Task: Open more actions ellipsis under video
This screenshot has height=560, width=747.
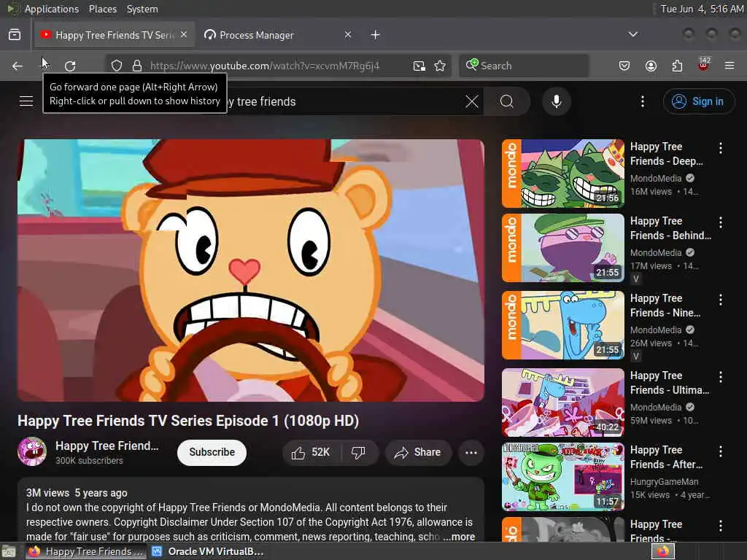Action: (471, 452)
